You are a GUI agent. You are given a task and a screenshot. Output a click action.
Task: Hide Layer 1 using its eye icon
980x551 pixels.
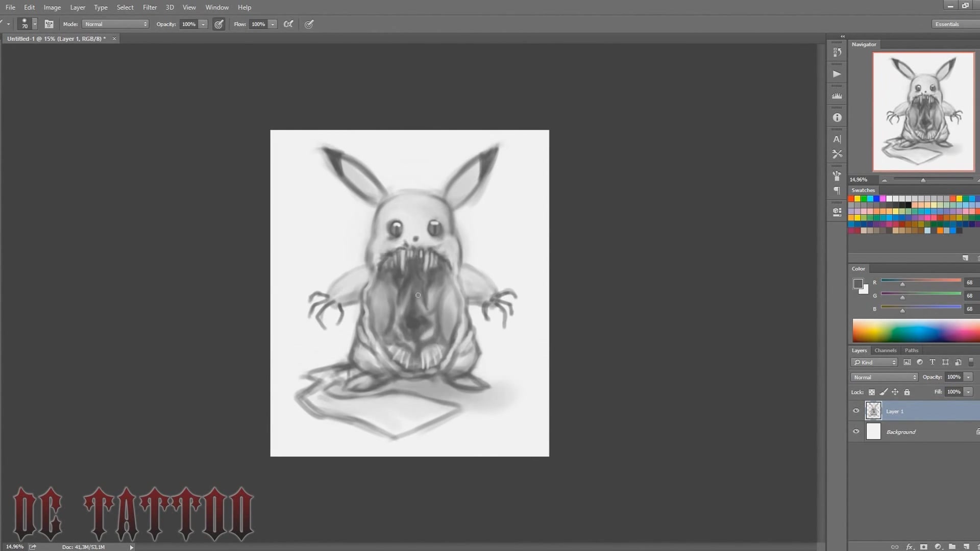click(856, 411)
